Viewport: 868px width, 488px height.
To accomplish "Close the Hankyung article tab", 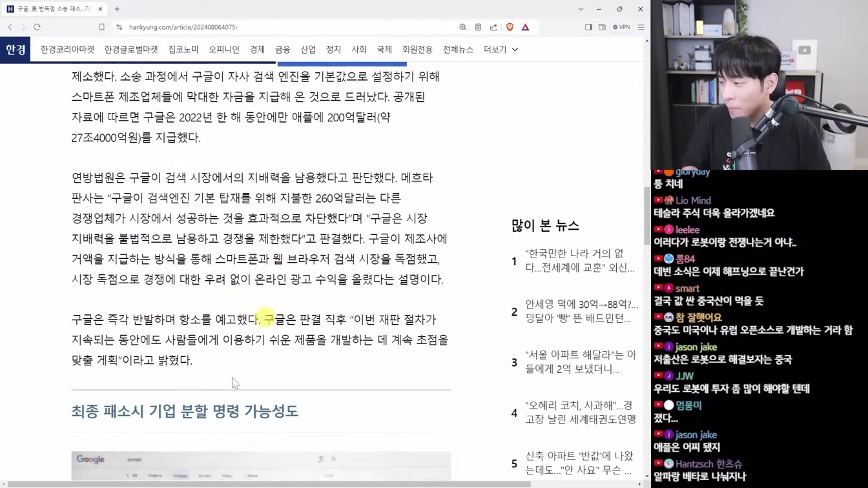I will pyautogui.click(x=100, y=9).
